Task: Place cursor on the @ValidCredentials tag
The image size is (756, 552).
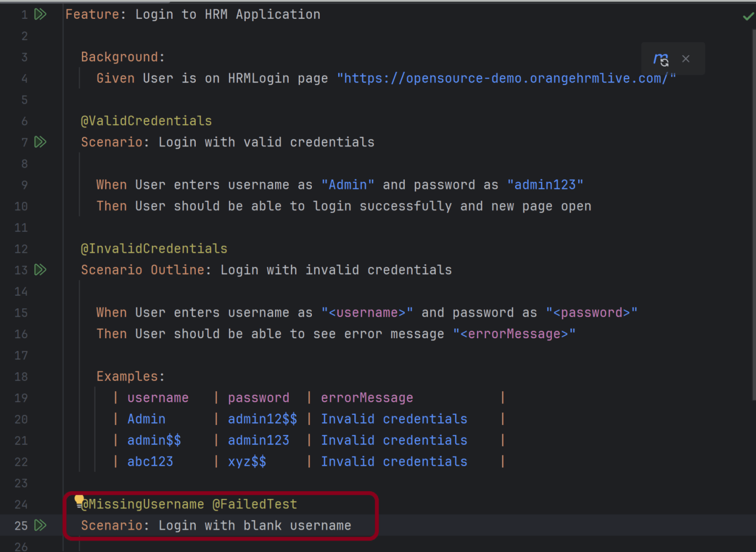Action: click(146, 121)
